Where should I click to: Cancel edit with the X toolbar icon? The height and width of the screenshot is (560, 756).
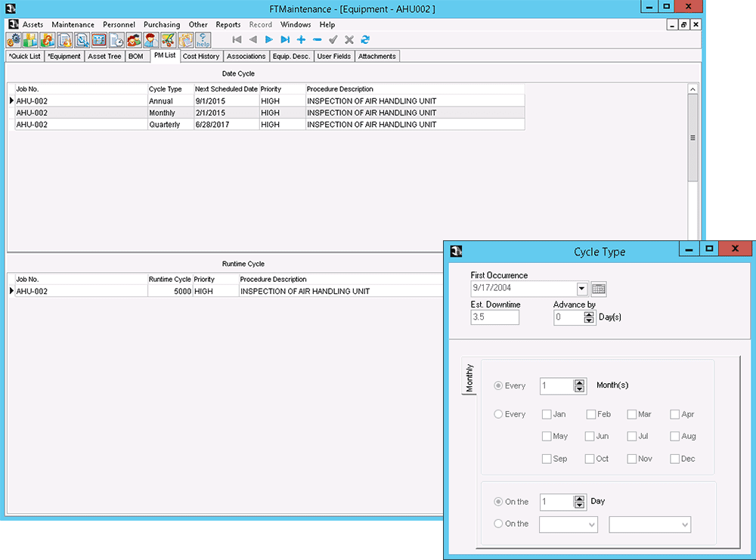[x=349, y=39]
